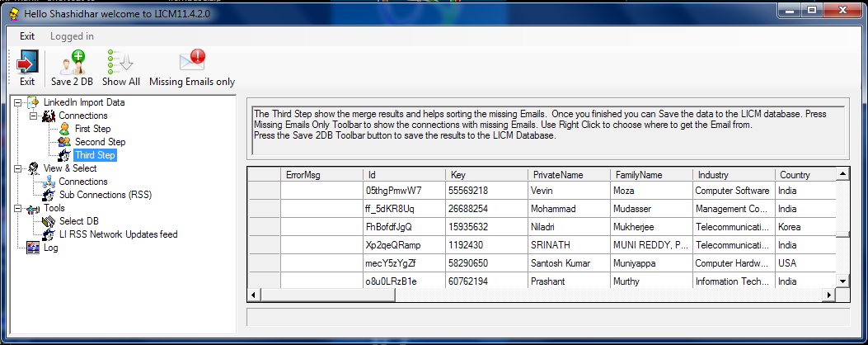Click the application icon in the title bar
Screen dimensions: 868x345
tap(15, 13)
